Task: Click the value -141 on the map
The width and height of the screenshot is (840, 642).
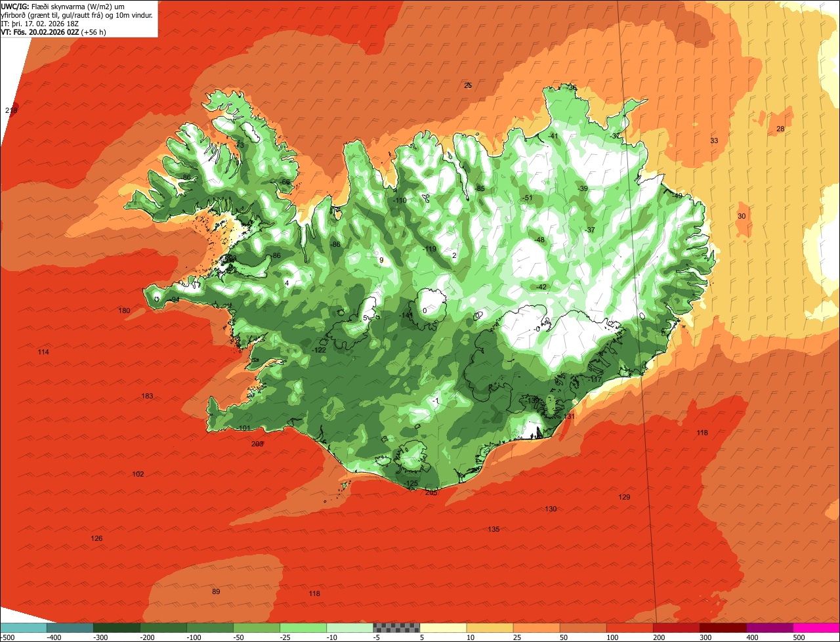Action: tap(406, 315)
